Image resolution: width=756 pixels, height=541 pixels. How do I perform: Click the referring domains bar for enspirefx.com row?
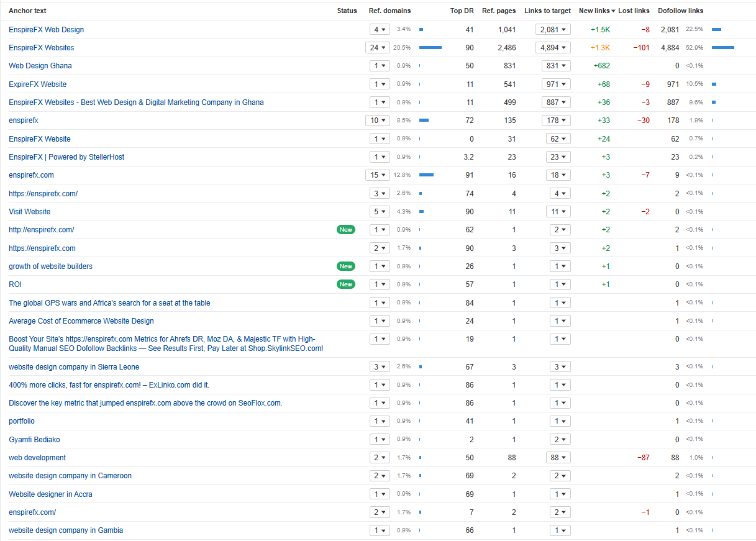[x=426, y=175]
